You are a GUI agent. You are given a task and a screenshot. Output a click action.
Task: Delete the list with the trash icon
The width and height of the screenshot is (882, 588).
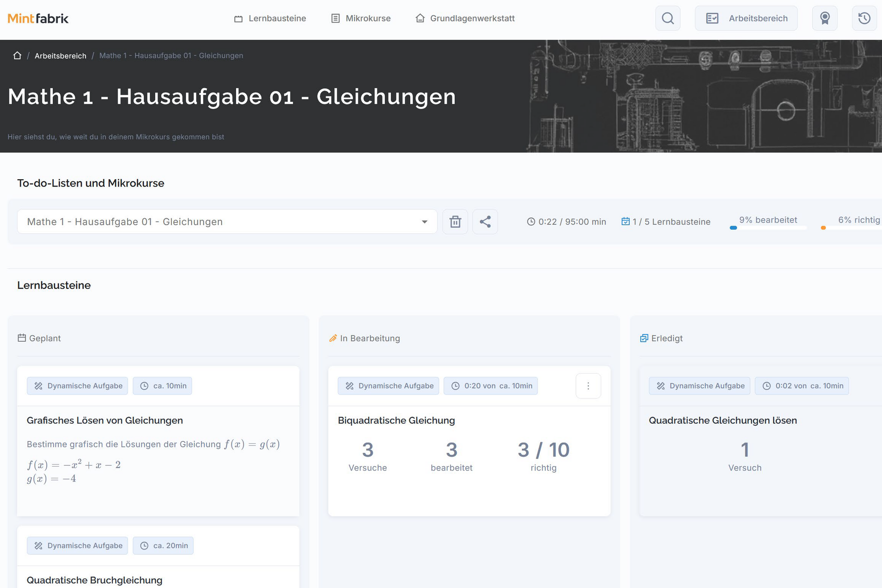pyautogui.click(x=455, y=222)
